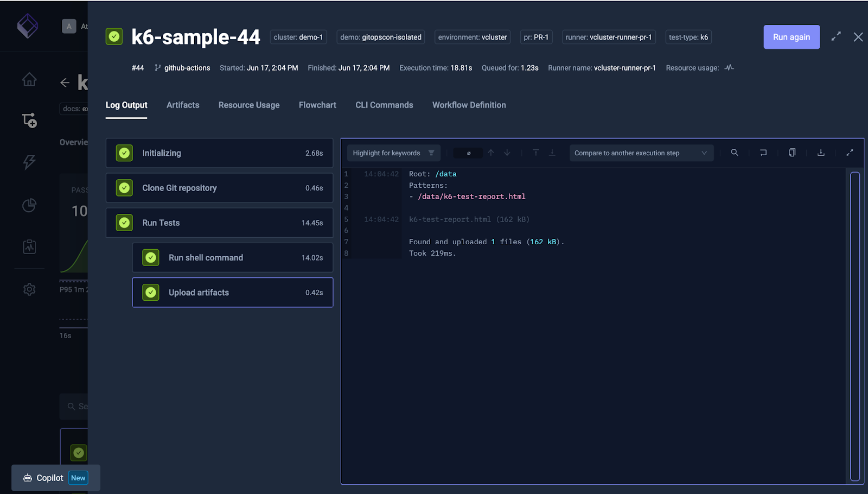The width and height of the screenshot is (868, 494).
Task: Click the /data/k6-test-report.html path in the log
Action: point(471,197)
